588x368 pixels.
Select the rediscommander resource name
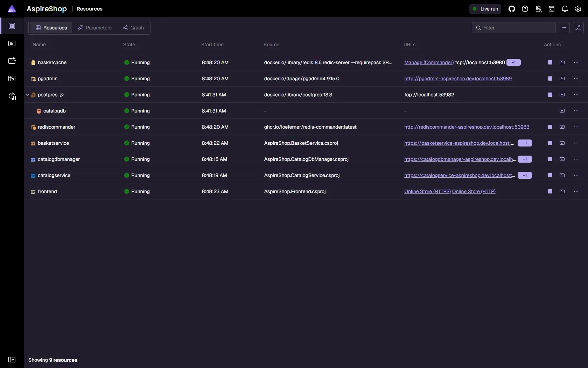coord(56,127)
